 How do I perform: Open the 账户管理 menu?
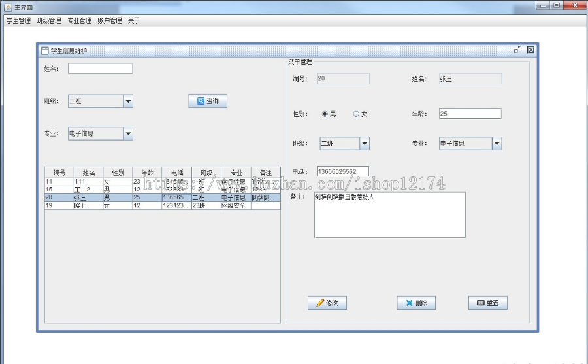(x=110, y=21)
